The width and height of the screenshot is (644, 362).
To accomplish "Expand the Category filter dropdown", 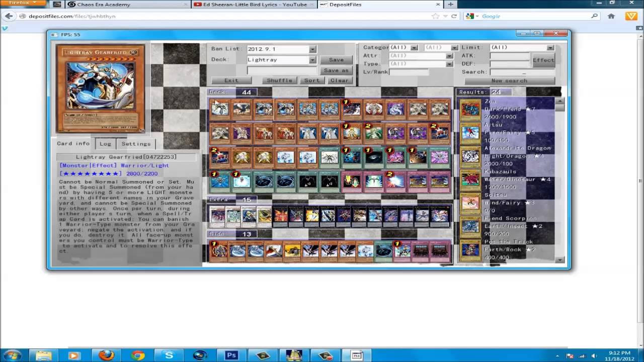I will tap(414, 47).
